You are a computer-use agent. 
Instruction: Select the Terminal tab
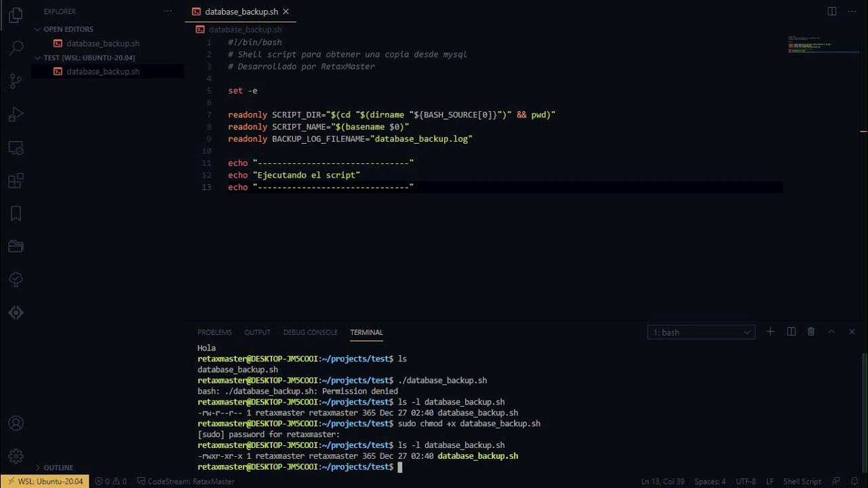tap(366, 332)
